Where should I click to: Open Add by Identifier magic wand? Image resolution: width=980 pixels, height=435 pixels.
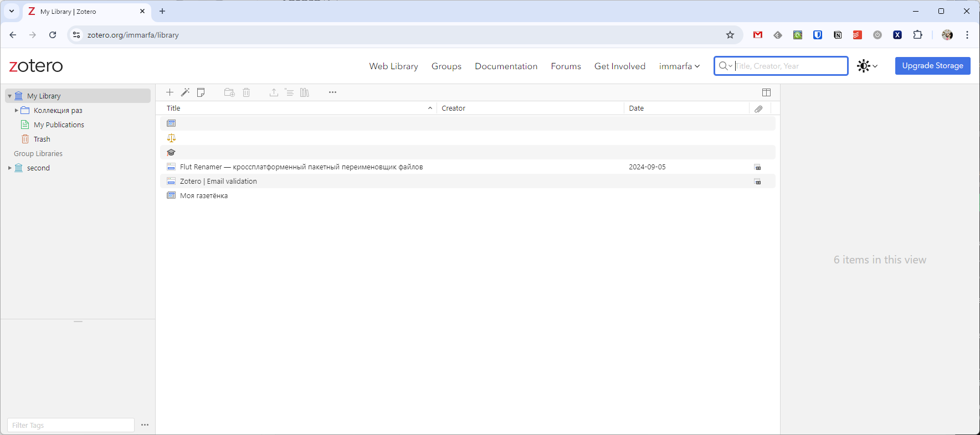186,92
